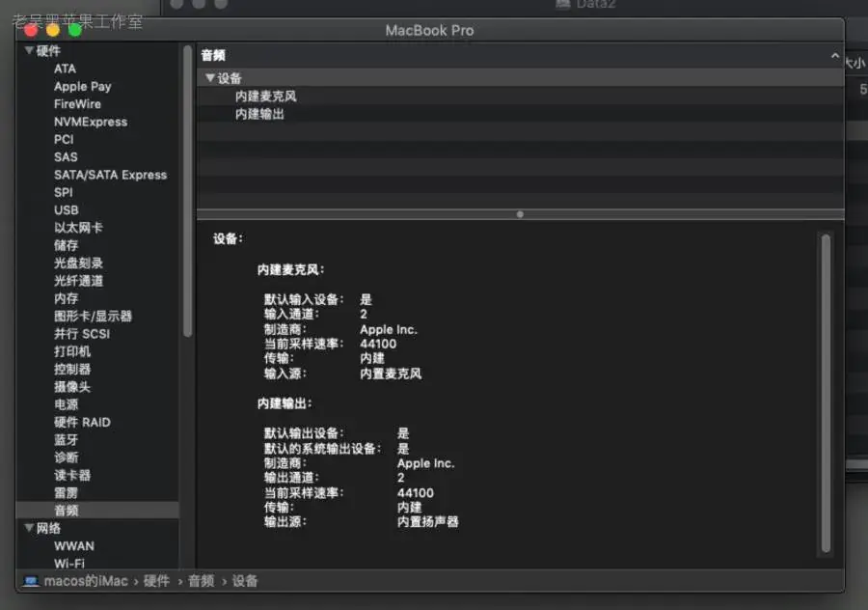This screenshot has width=868, height=610.
Task: Click the 音频 column header
Action: [x=521, y=55]
